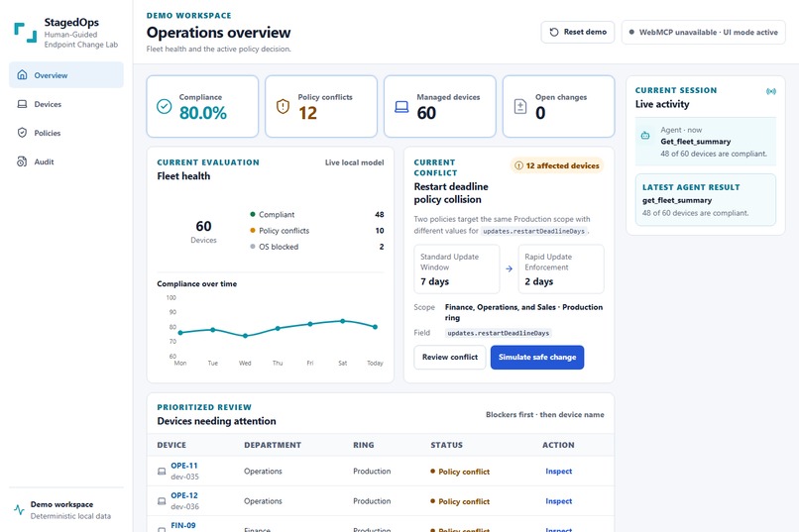Click the compliance checkmark circle icon
This screenshot has width=799, height=532.
coord(165,106)
